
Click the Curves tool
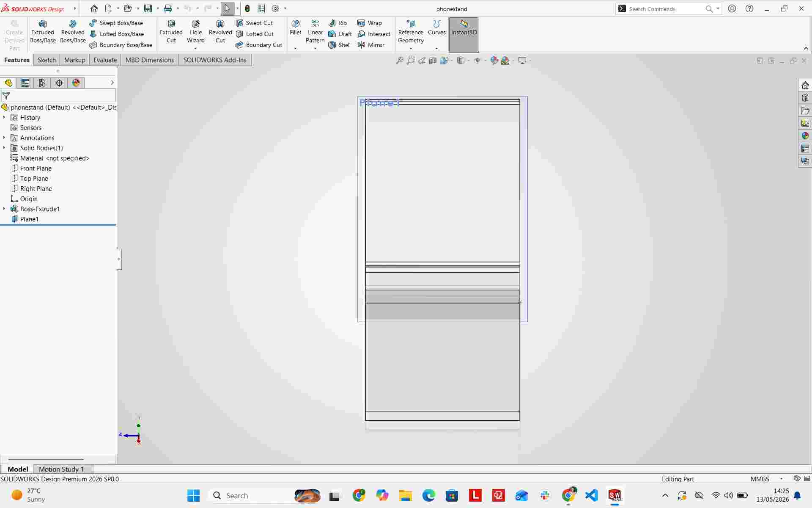437,28
